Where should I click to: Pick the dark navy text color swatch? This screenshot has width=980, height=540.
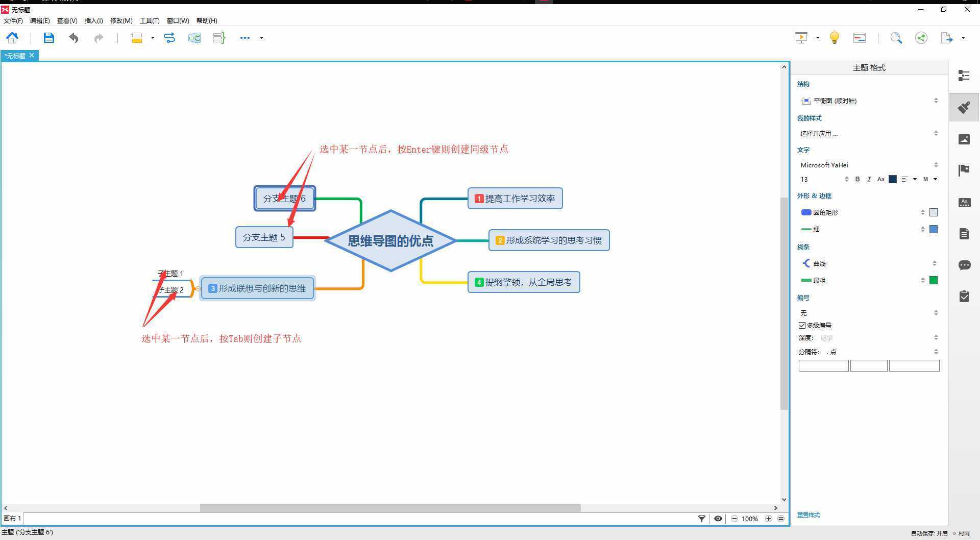[893, 179]
